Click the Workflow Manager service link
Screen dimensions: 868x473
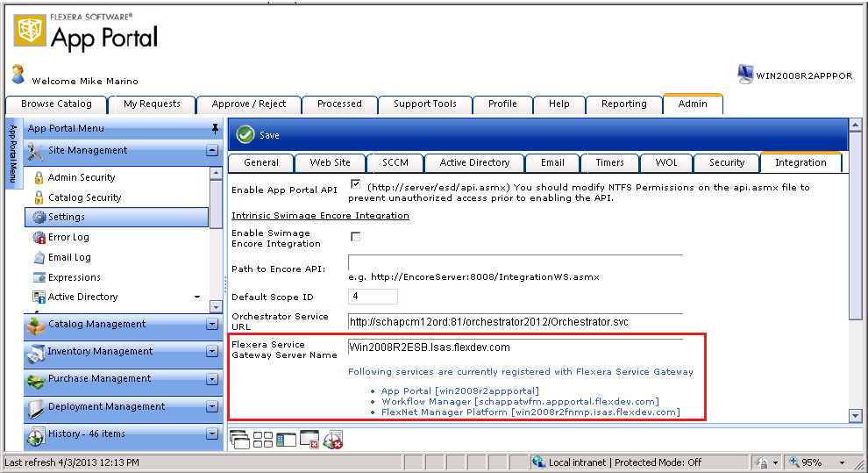(x=520, y=401)
